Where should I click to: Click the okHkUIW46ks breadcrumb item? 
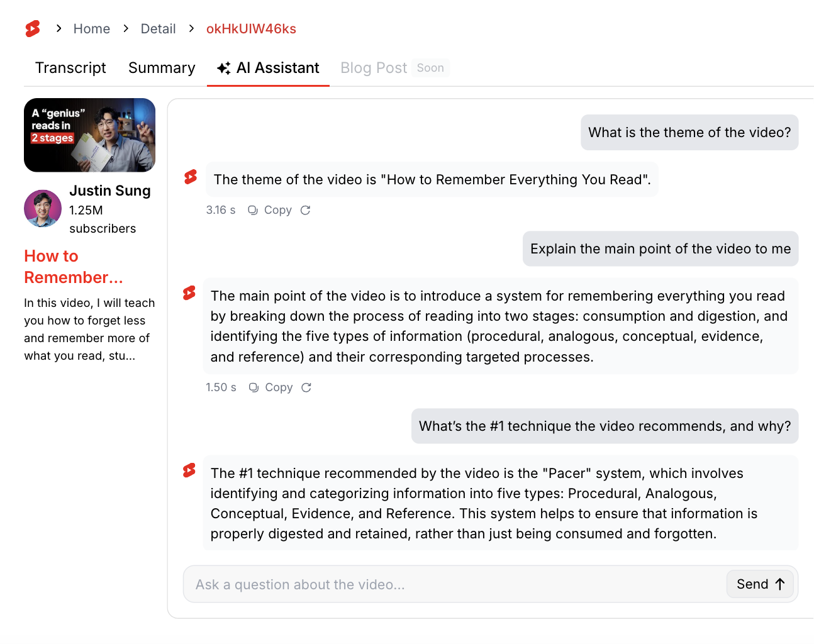click(x=251, y=29)
